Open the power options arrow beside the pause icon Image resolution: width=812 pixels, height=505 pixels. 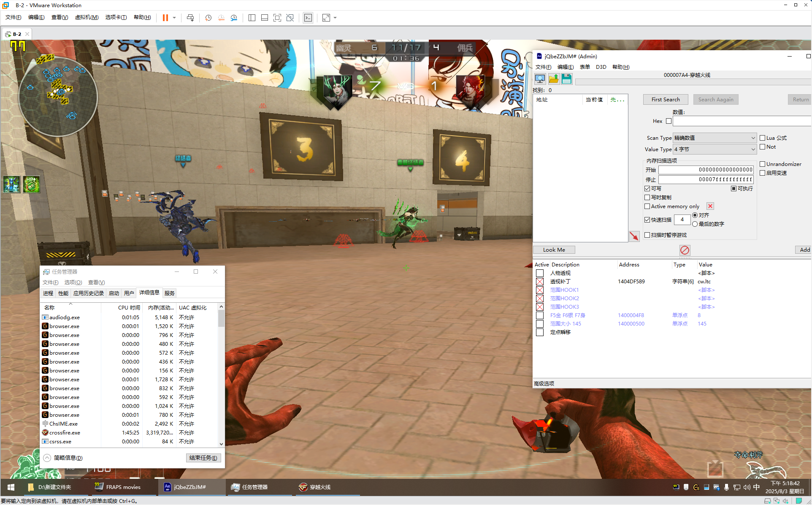174,18
